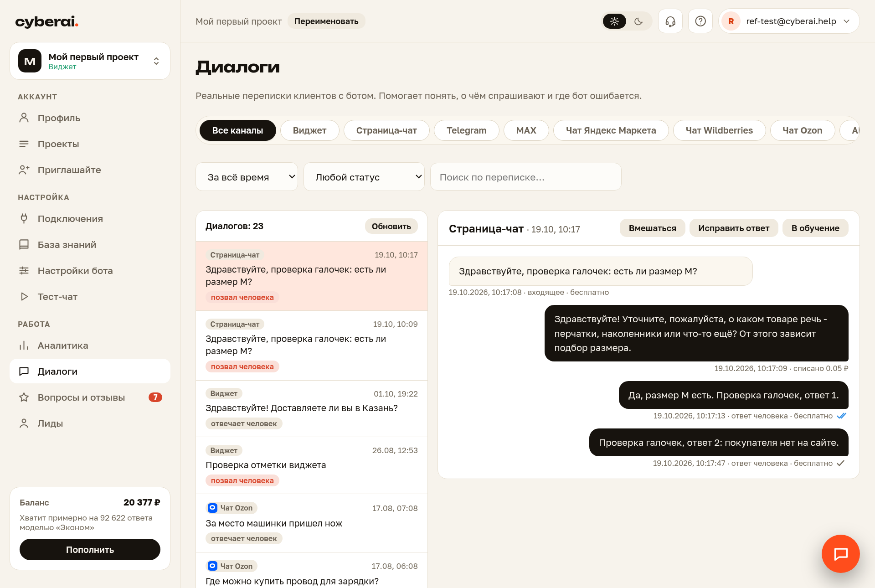Viewport: 875px width, 588px height.
Task: Click the В обучение button
Action: 815,228
